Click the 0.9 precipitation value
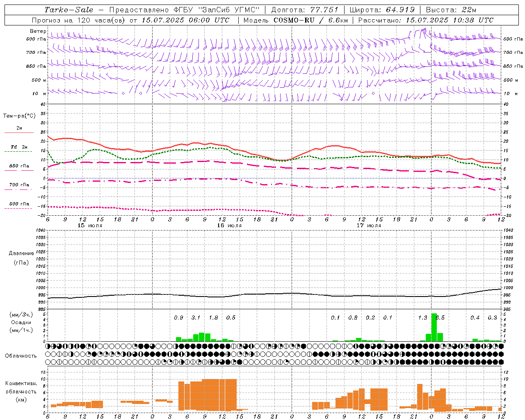This screenshot has width=525, height=420. (178, 317)
